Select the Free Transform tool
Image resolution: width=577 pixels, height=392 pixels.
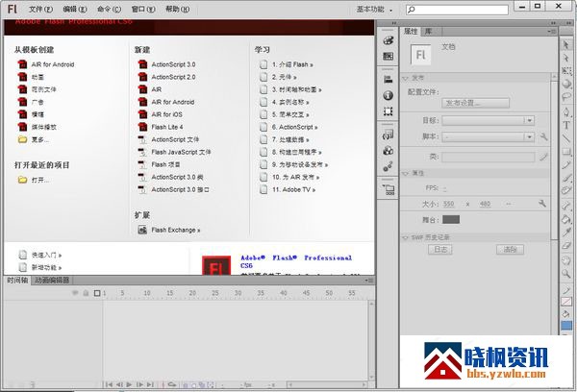pyautogui.click(x=566, y=70)
